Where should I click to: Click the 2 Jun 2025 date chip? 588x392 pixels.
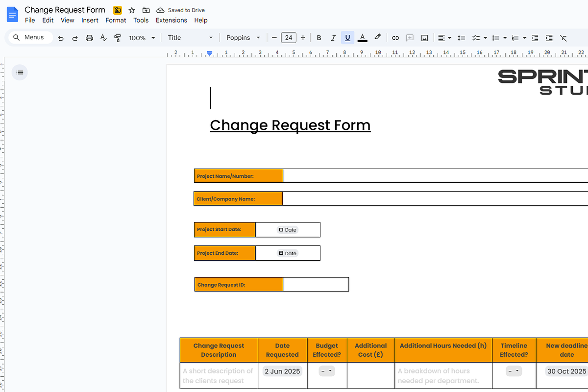282,371
